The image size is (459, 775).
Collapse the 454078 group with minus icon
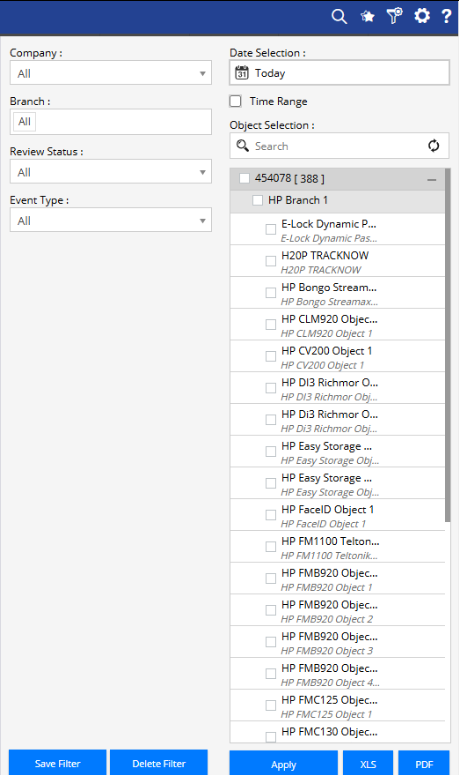click(431, 180)
